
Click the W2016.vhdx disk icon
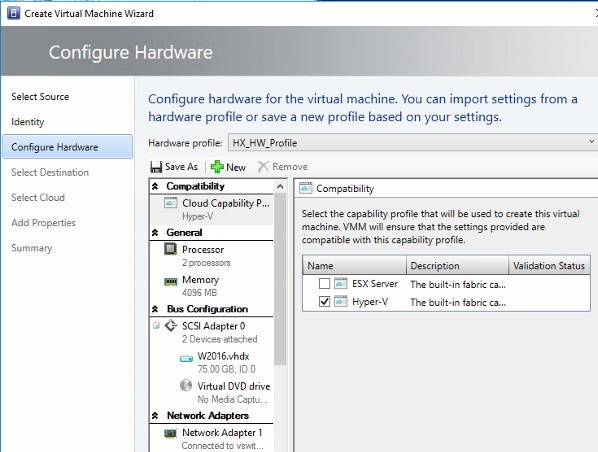186,359
